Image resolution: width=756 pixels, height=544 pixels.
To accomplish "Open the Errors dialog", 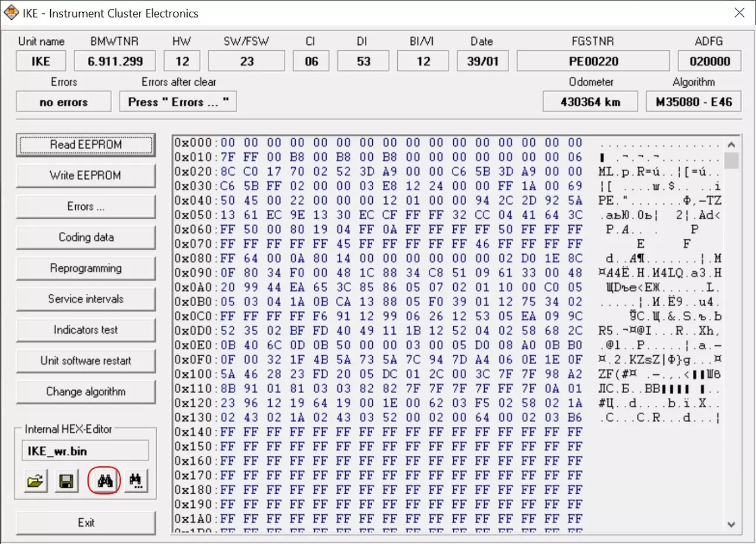I will (x=85, y=206).
